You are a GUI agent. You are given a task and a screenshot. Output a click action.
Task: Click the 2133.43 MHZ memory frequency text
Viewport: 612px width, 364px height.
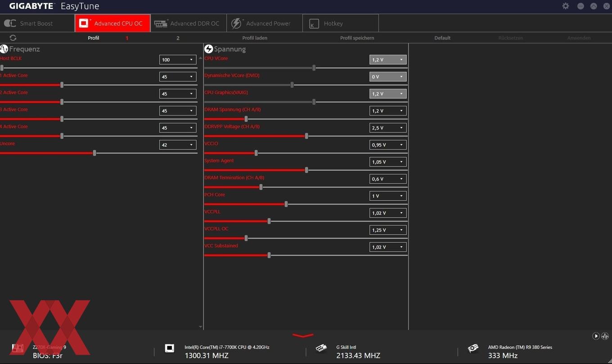pos(358,355)
